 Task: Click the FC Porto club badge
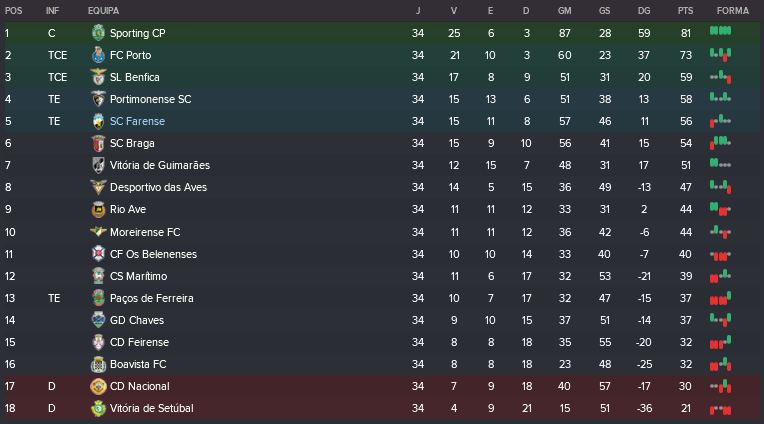coord(98,55)
